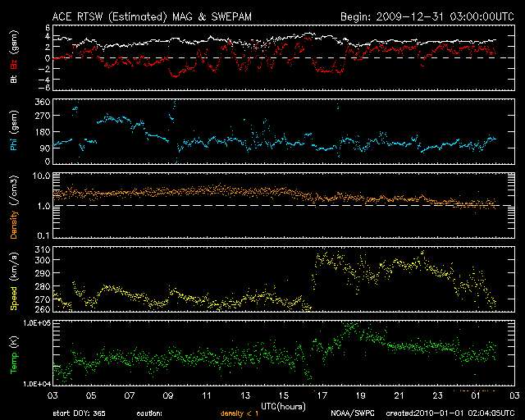The image size is (525, 420).
Task: Click the plot title 'ACE RTSW (Estimated) MAG & SWEPAM'
Action: tap(152, 16)
